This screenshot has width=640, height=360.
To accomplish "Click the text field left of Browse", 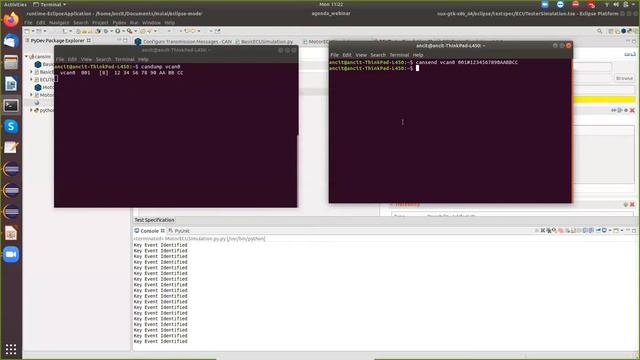I will click(x=592, y=67).
